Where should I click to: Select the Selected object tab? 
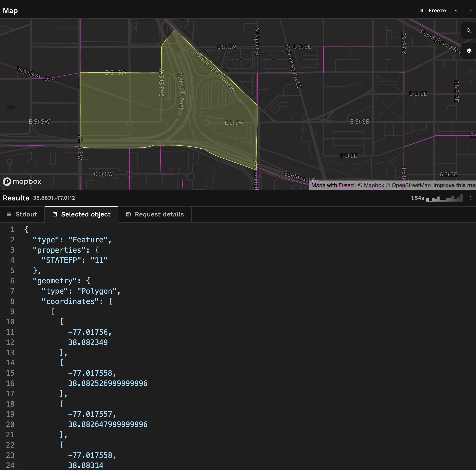coord(85,214)
